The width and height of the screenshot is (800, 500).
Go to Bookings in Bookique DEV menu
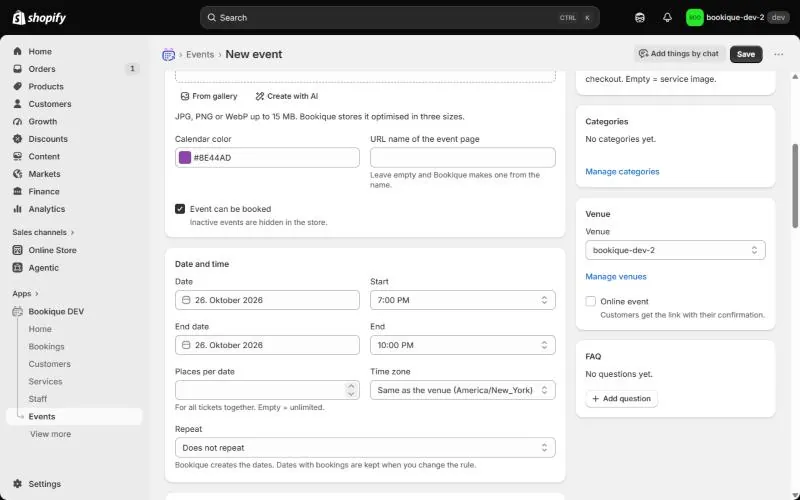click(46, 346)
